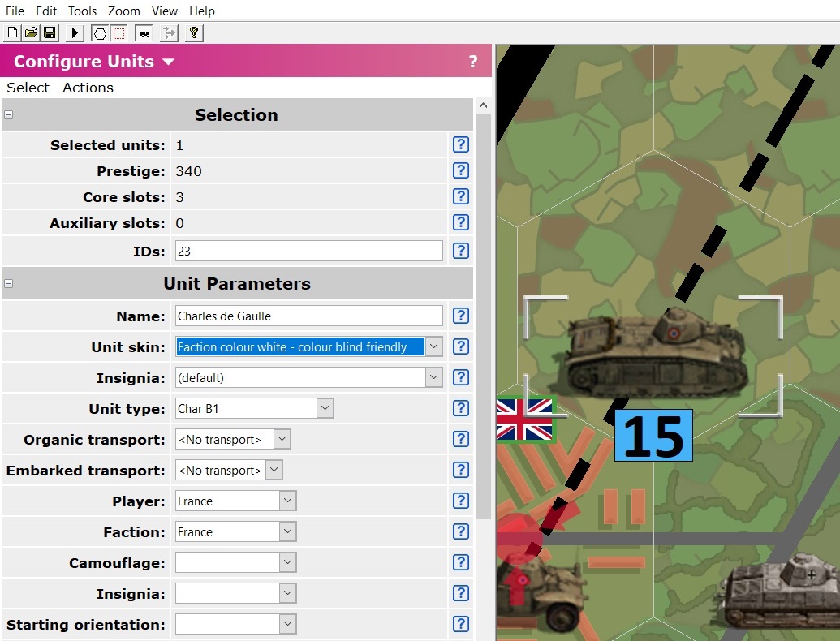
Task: Click the Save floppy disk icon
Action: [50, 33]
